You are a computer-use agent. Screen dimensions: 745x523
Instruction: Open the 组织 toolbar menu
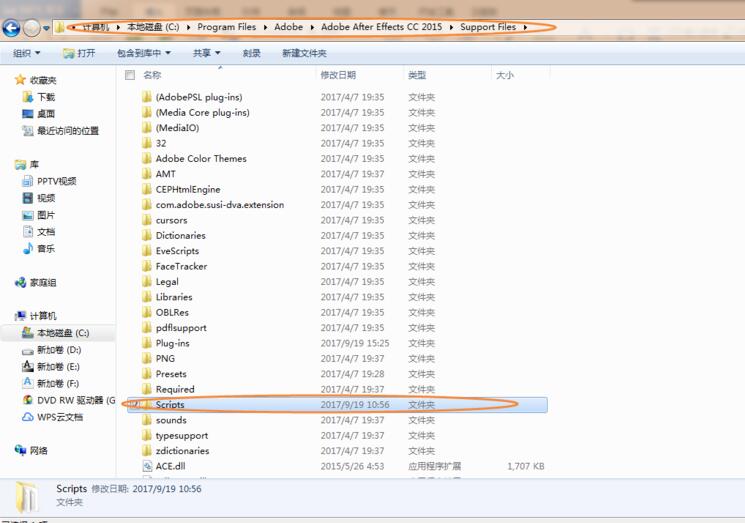pyautogui.click(x=27, y=53)
